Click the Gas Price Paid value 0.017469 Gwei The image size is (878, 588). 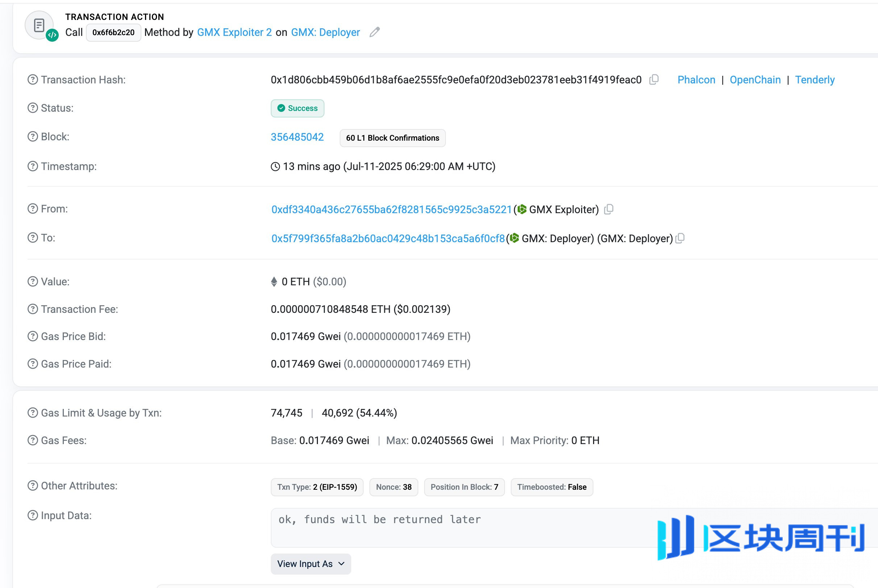coord(306,364)
